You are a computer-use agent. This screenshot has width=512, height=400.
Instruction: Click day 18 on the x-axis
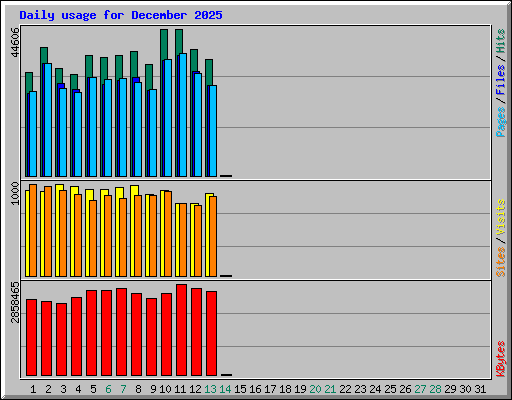pos(285,389)
